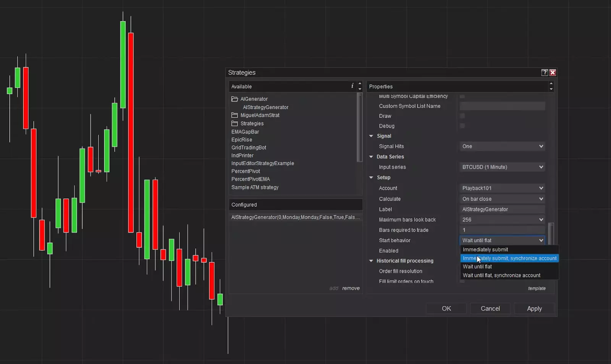Choose Immediately submit option

coord(509,250)
